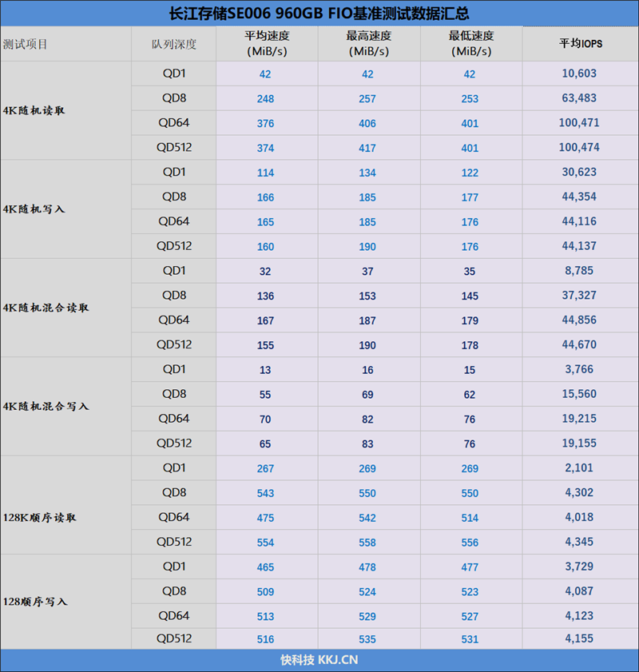Image resolution: width=639 pixels, height=672 pixels.
Task: Select IOPS value 4,155
Action: coord(579,638)
